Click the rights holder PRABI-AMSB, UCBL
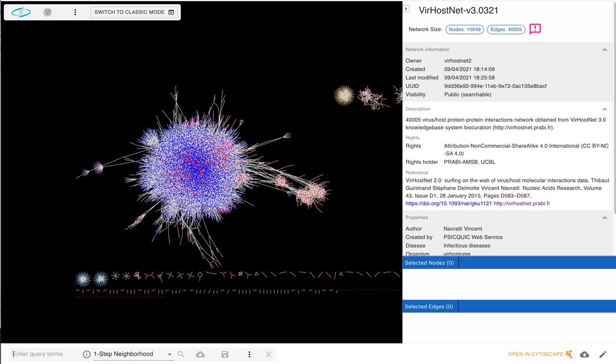The image size is (616, 364). pyautogui.click(x=470, y=163)
